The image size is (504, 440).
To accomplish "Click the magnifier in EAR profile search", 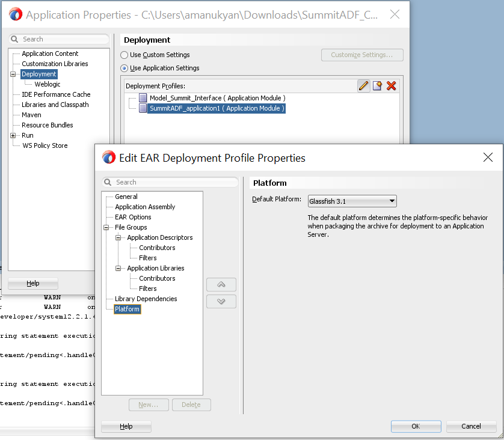I will (108, 182).
